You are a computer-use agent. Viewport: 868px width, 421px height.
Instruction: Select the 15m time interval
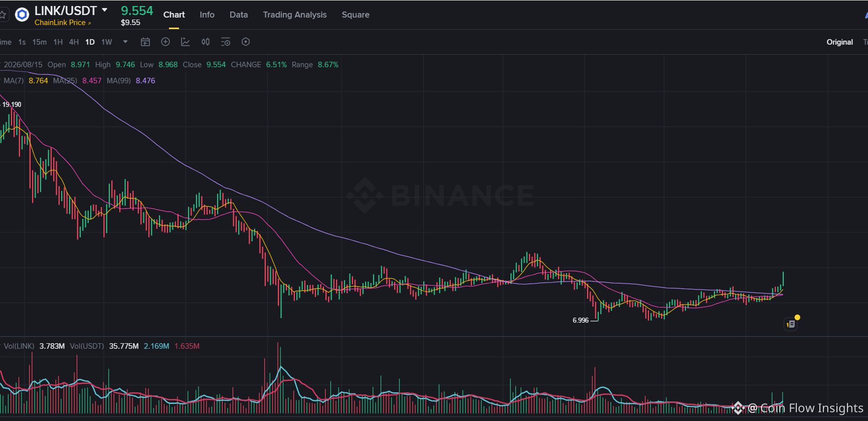[x=40, y=42]
